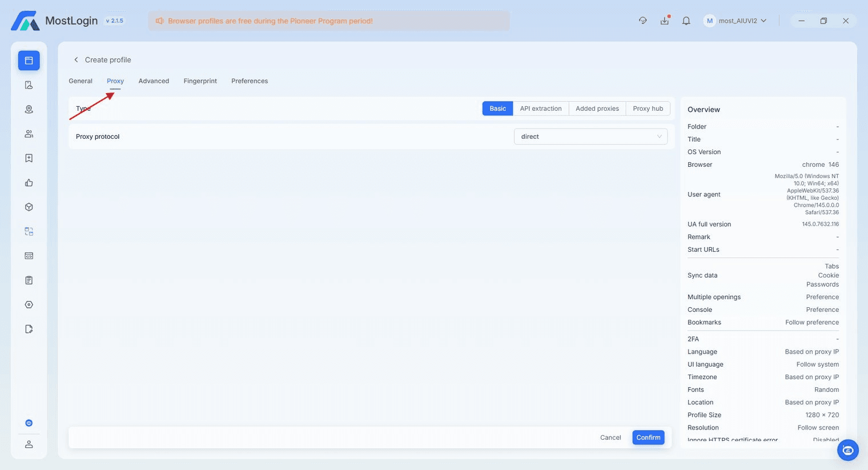Image resolution: width=868 pixels, height=470 pixels.
Task: Switch to the Proxy tab
Action: tap(115, 81)
